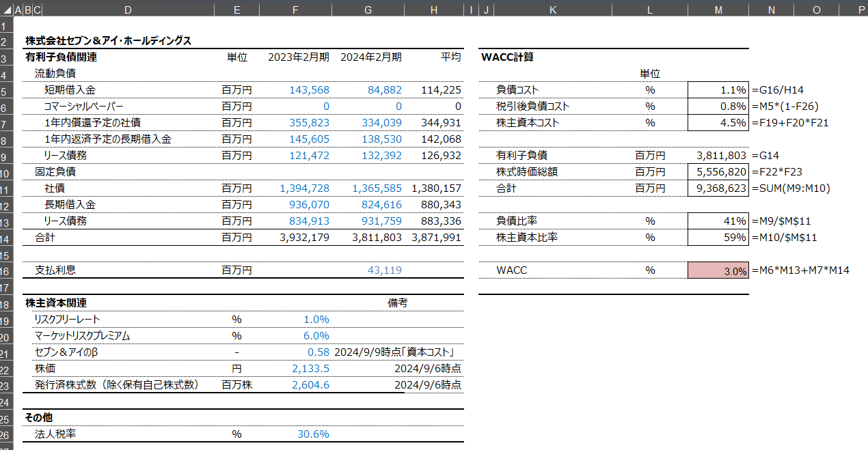The image size is (868, 450).
Task: Click the company name 株式会社セブン＆アイ･ホールディングス
Action: [108, 41]
